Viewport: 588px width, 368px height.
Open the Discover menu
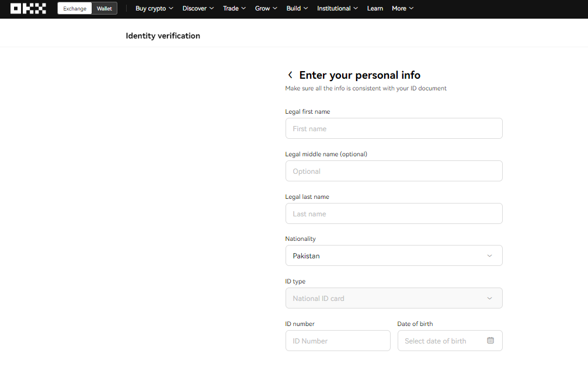(198, 8)
